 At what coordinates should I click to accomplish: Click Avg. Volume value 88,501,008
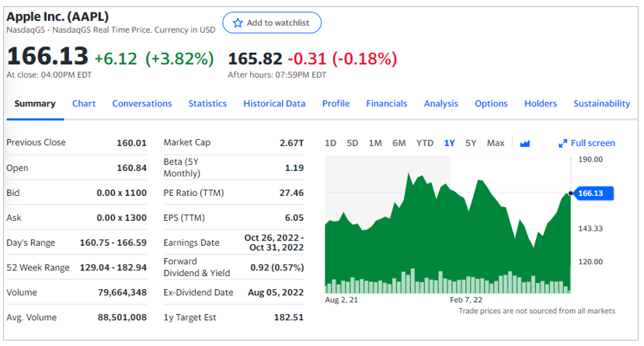pyautogui.click(x=122, y=318)
